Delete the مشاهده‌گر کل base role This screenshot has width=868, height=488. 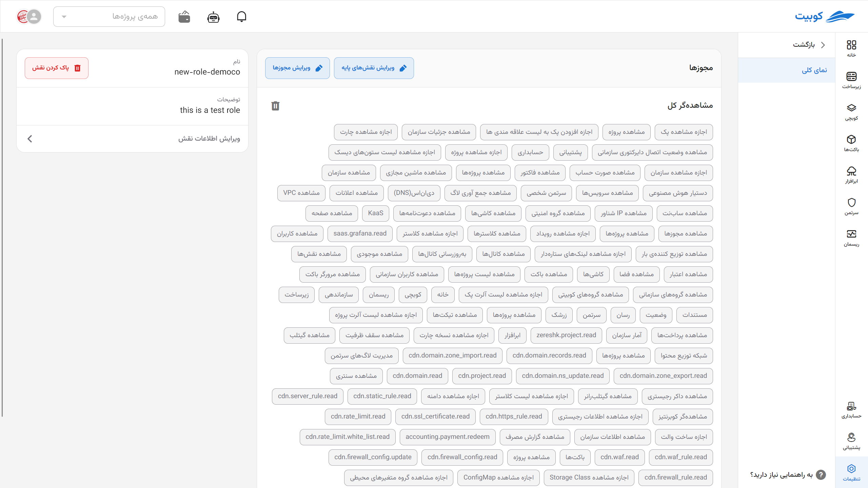coord(275,106)
